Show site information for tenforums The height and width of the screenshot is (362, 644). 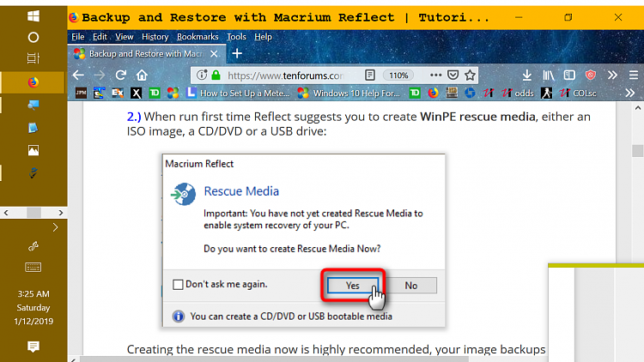pos(201,75)
